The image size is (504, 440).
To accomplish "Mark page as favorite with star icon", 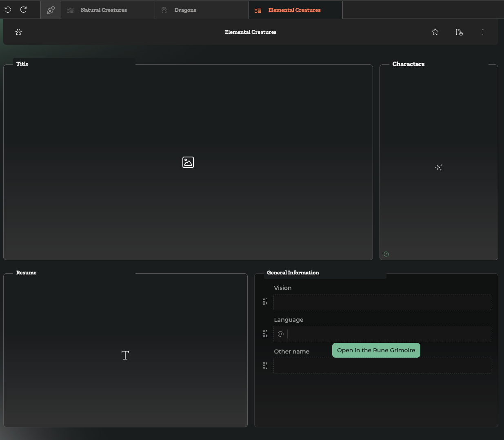I will 435,32.
